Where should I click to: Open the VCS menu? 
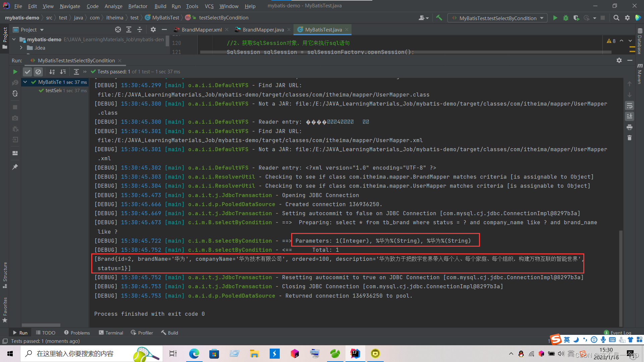pyautogui.click(x=209, y=6)
